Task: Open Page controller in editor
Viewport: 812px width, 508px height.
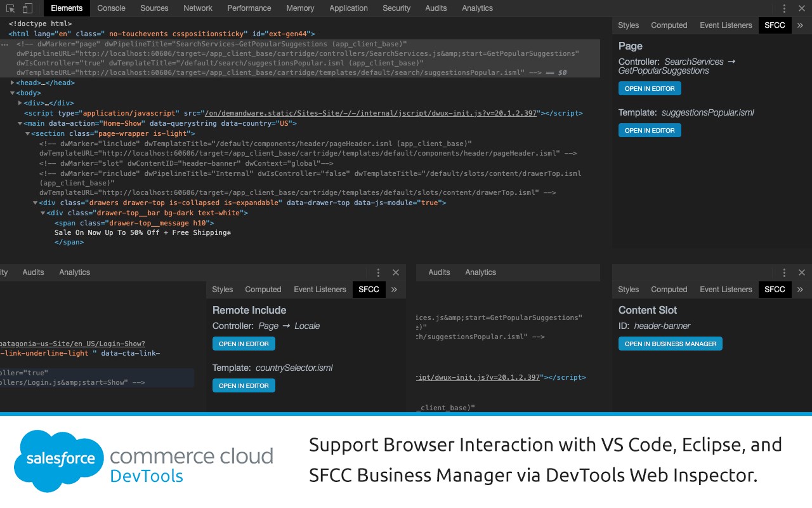Action: click(x=650, y=88)
